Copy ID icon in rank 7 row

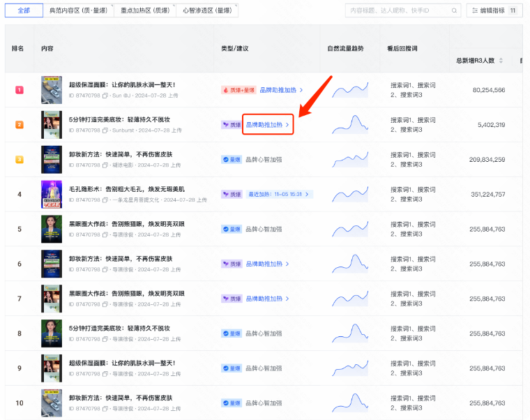click(x=105, y=304)
